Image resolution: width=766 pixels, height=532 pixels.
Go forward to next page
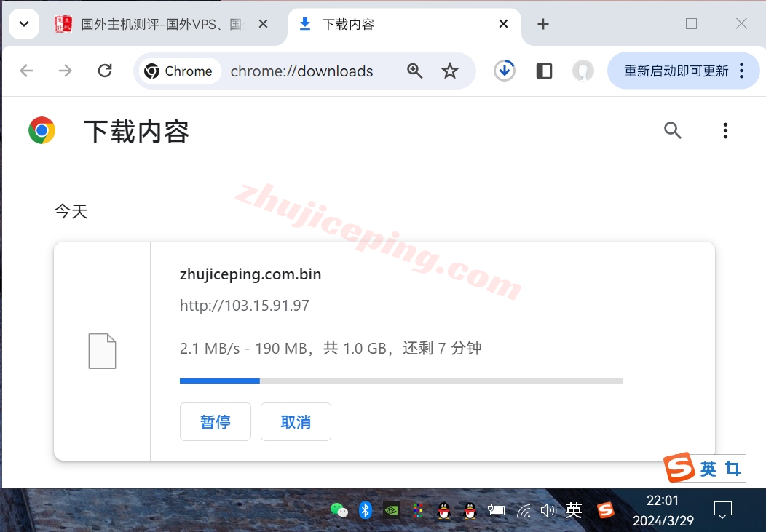click(65, 71)
